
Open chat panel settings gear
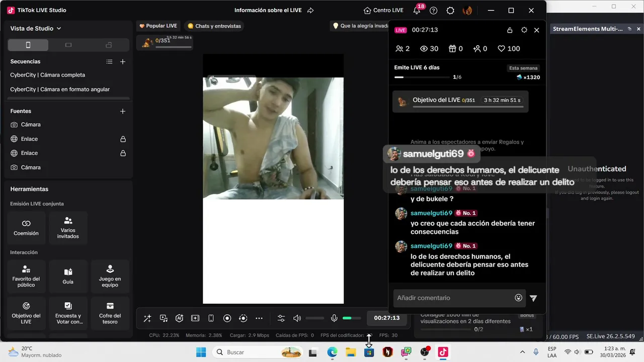point(524,30)
